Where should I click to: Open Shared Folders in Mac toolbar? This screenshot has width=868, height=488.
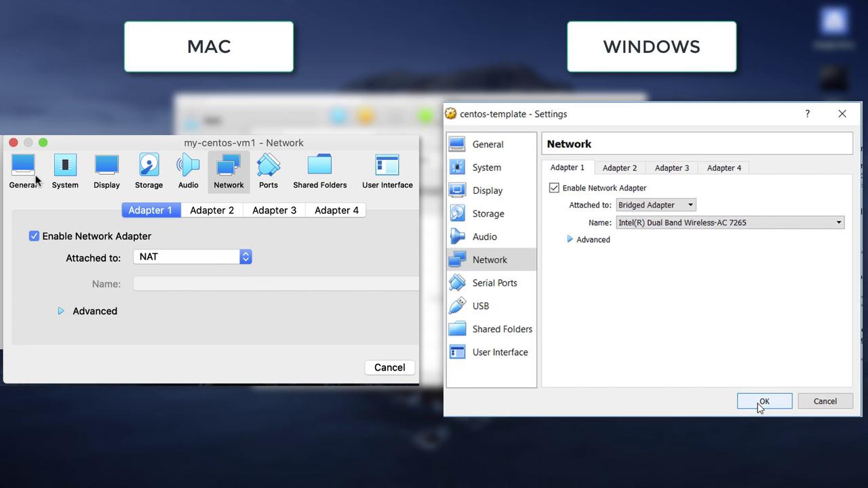click(x=319, y=171)
